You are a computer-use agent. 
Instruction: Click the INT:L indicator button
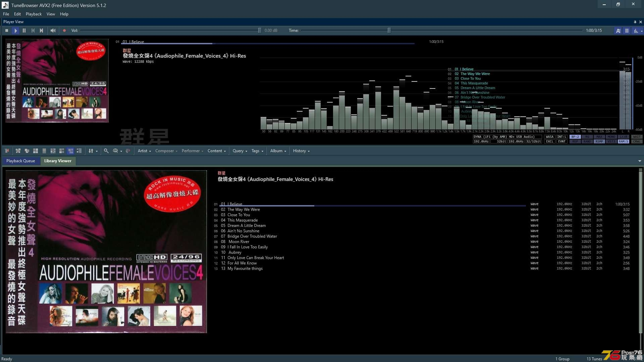[562, 137]
